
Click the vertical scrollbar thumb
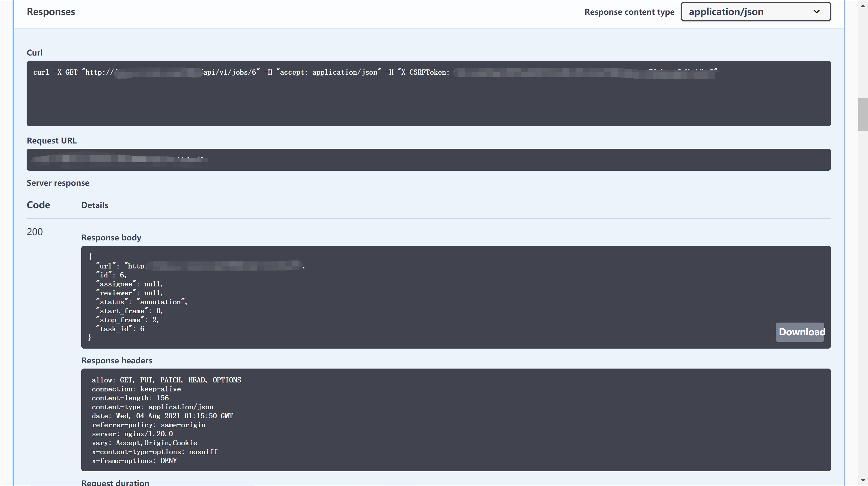click(x=863, y=115)
